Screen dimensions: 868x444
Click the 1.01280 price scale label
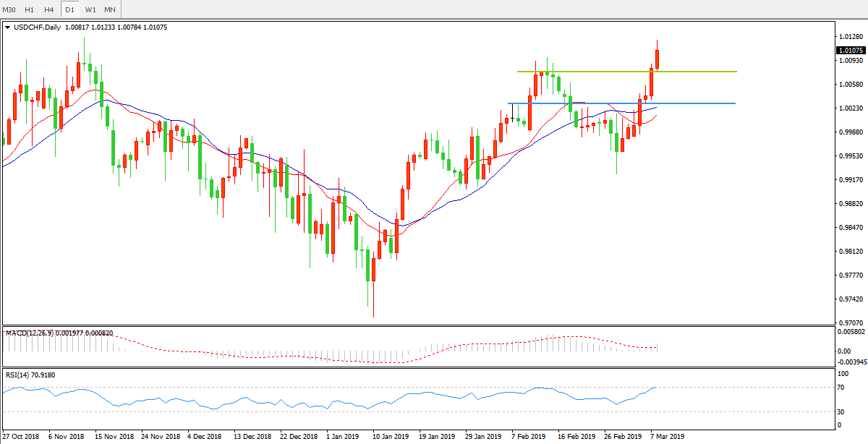(x=851, y=36)
